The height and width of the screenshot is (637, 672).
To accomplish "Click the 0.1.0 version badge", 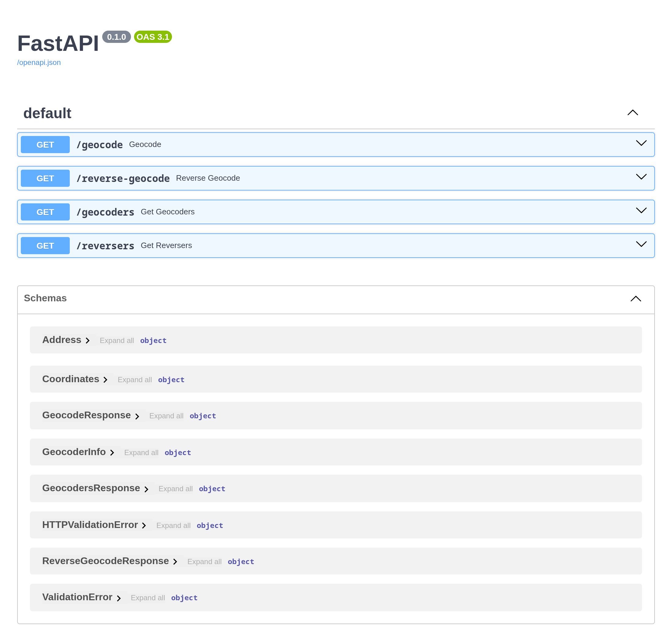I will click(x=116, y=37).
